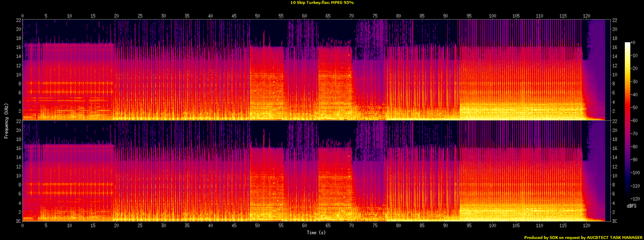The height and width of the screenshot is (240, 644).
Task: Click the title "10 Skip Turkey.flac: MPEG 95%"
Action: click(x=322, y=3)
